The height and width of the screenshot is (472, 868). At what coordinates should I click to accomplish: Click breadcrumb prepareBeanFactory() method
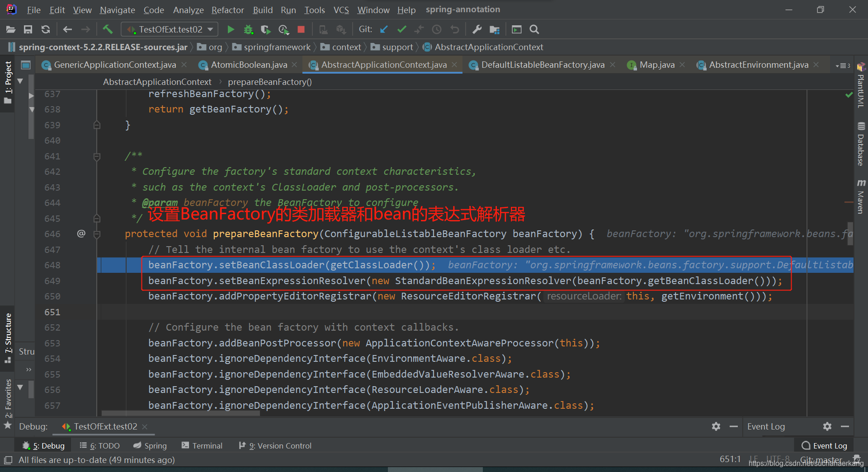[269, 82]
